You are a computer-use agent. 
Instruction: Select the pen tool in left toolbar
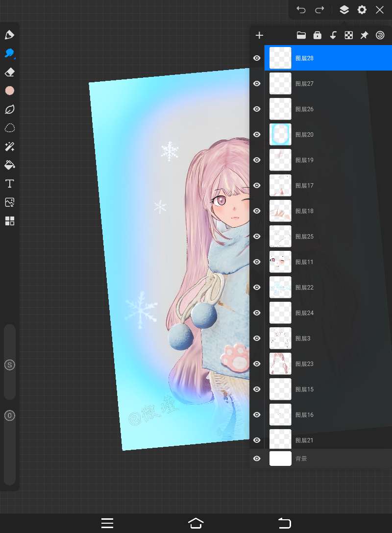9,35
